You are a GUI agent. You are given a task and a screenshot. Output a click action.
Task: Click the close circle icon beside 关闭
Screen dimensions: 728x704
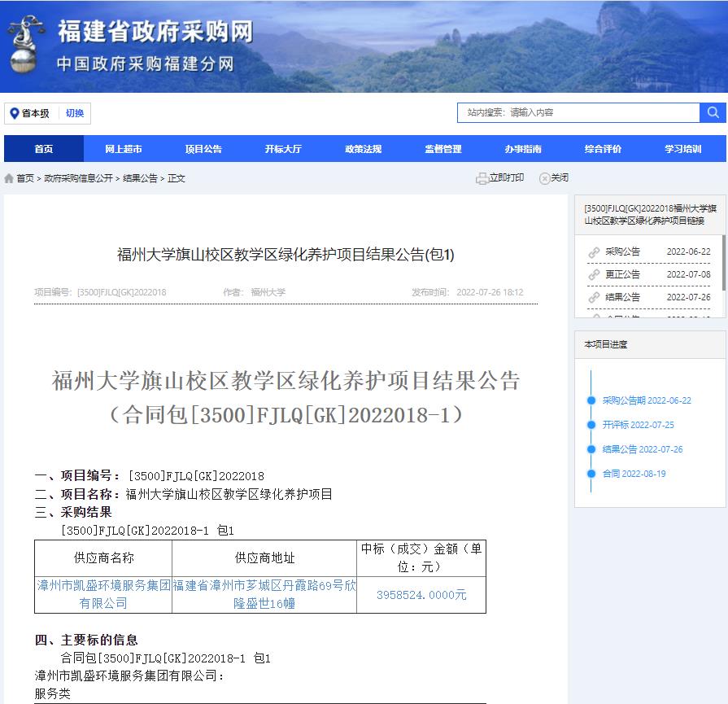point(544,178)
